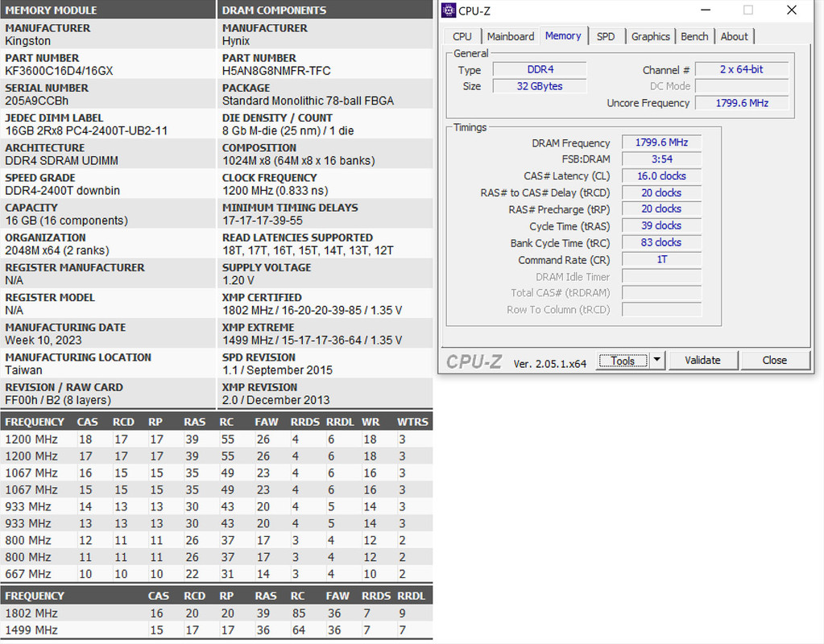Open the SPD tab
The width and height of the screenshot is (824, 644).
tap(606, 36)
